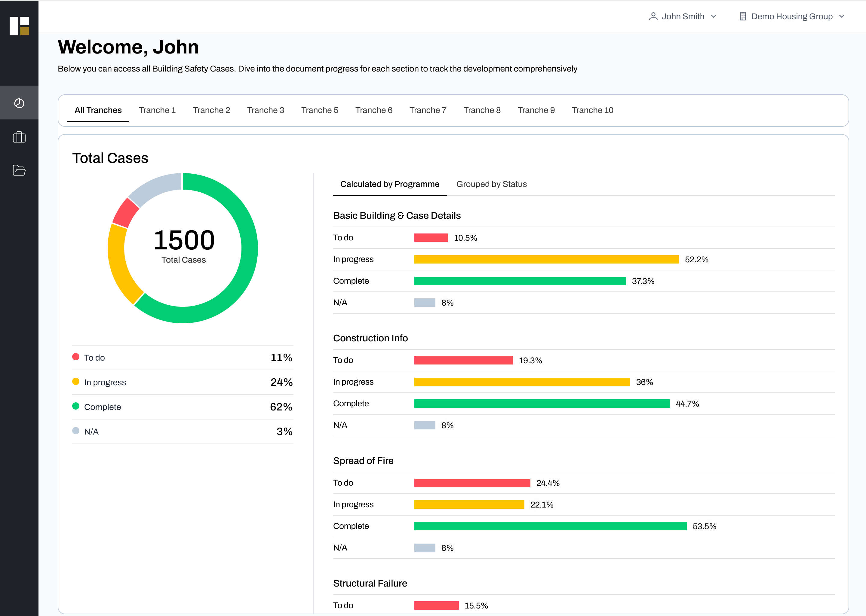Open the dashboard pie chart sidebar icon
Screen dimensions: 866x616
coord(19,103)
